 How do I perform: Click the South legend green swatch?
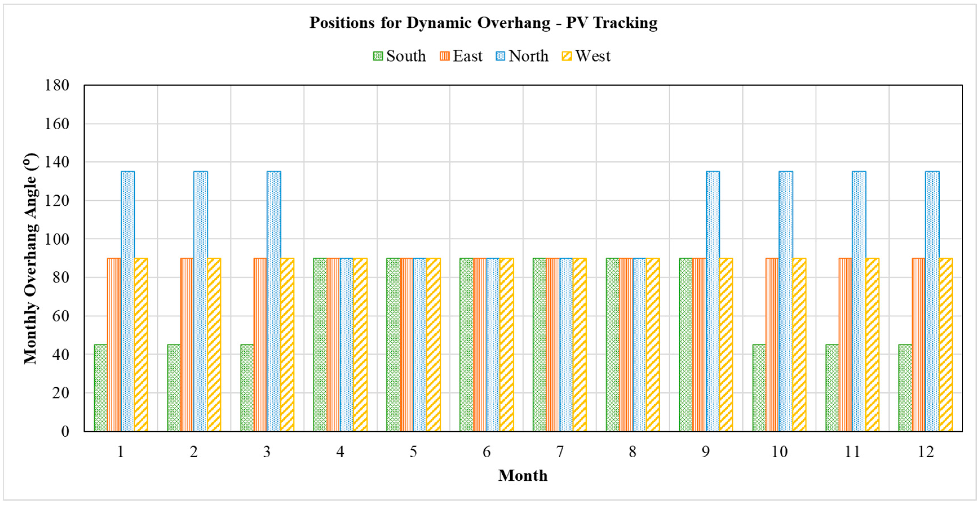378,56
